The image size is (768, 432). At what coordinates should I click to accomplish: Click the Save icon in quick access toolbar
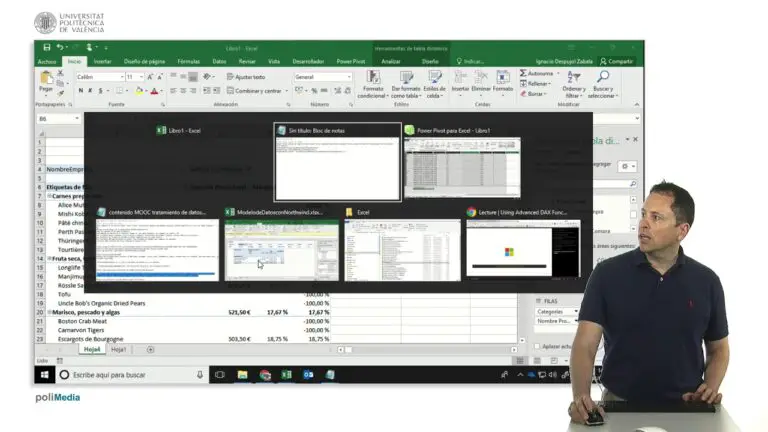click(47, 48)
